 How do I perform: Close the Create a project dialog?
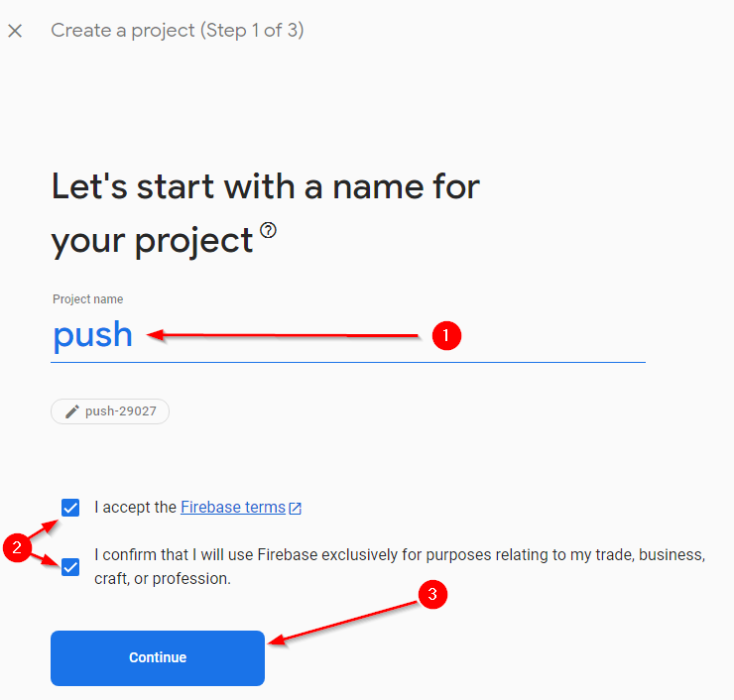coord(15,31)
